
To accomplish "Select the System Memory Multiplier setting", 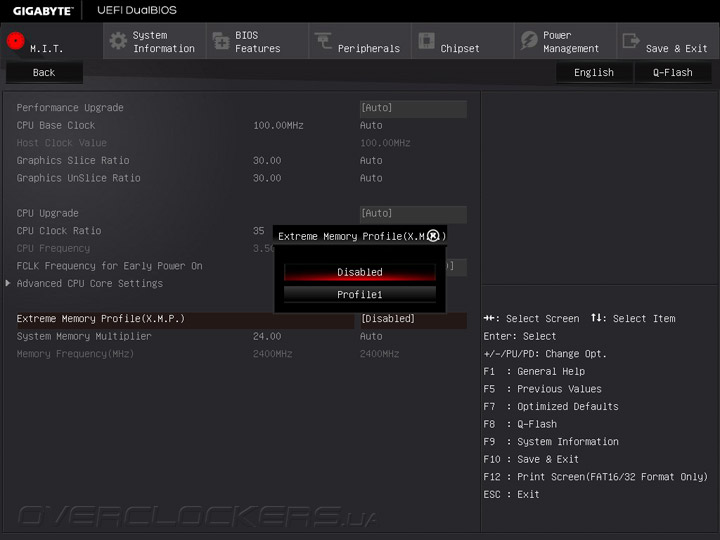I will (x=84, y=336).
